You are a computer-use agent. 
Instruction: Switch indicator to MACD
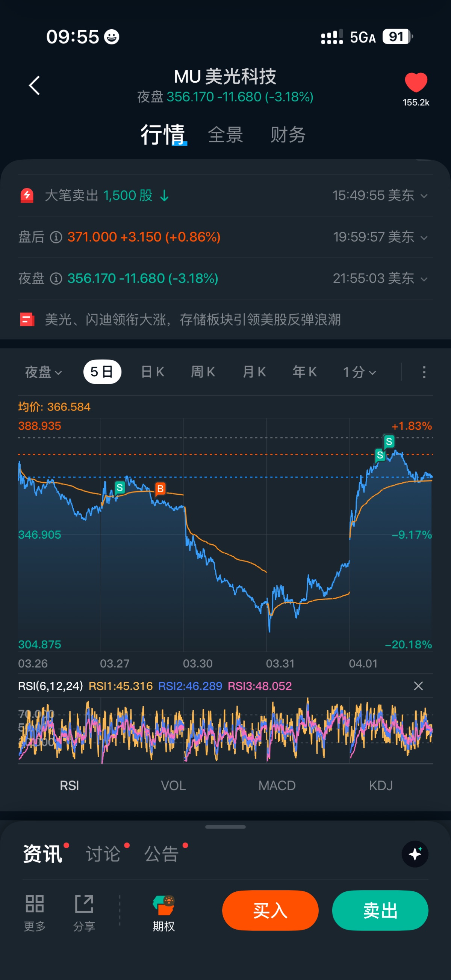click(277, 785)
